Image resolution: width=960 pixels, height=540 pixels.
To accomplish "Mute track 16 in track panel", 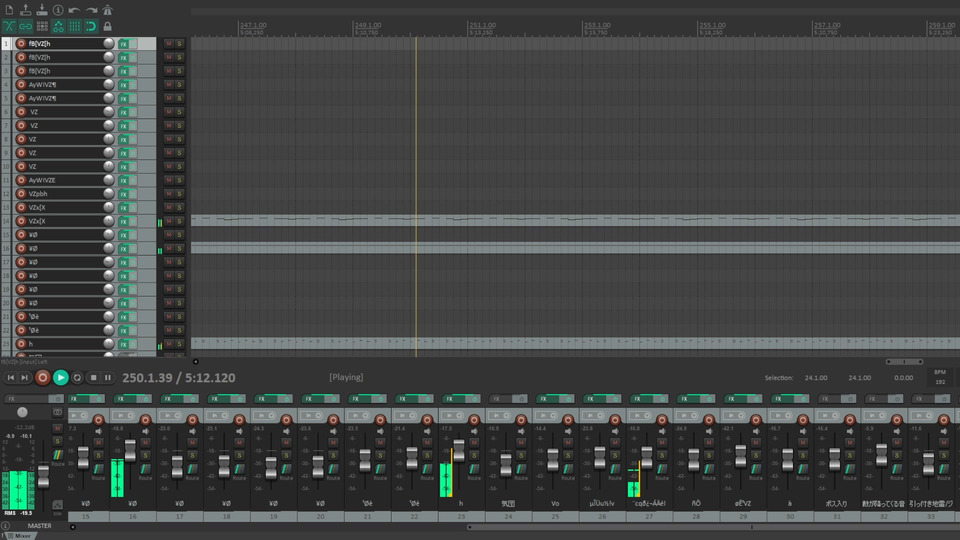I will 168,248.
